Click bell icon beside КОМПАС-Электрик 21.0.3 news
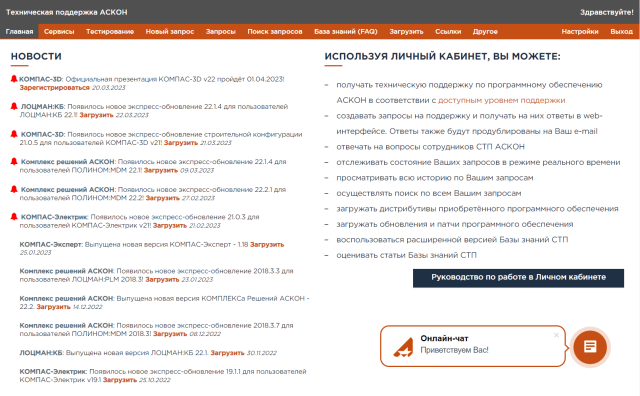Screen dimensions: 640x396 [14, 216]
